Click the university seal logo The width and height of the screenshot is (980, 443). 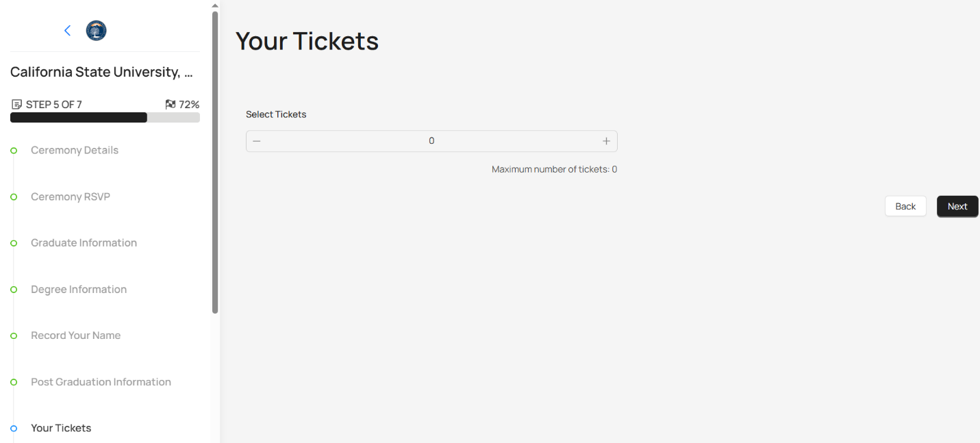point(96,30)
